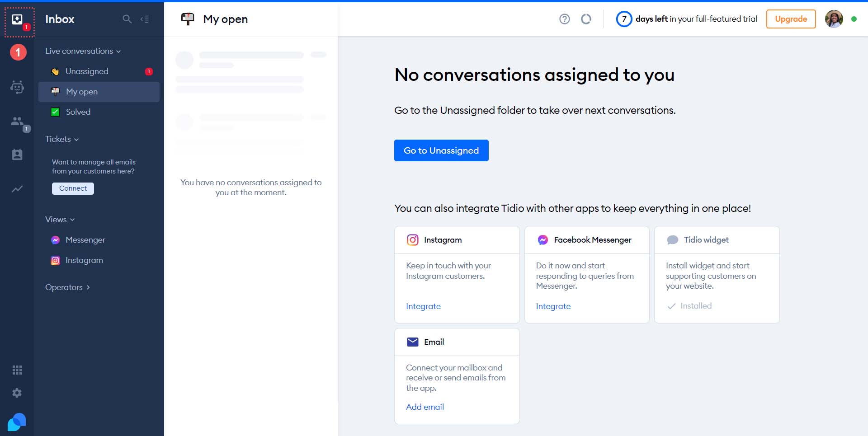Collapse the Live conversations section
868x436 pixels.
[119, 51]
